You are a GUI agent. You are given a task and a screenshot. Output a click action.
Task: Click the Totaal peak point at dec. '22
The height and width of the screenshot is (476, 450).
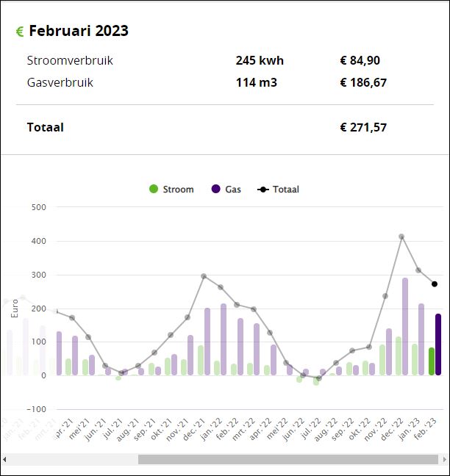click(x=401, y=237)
